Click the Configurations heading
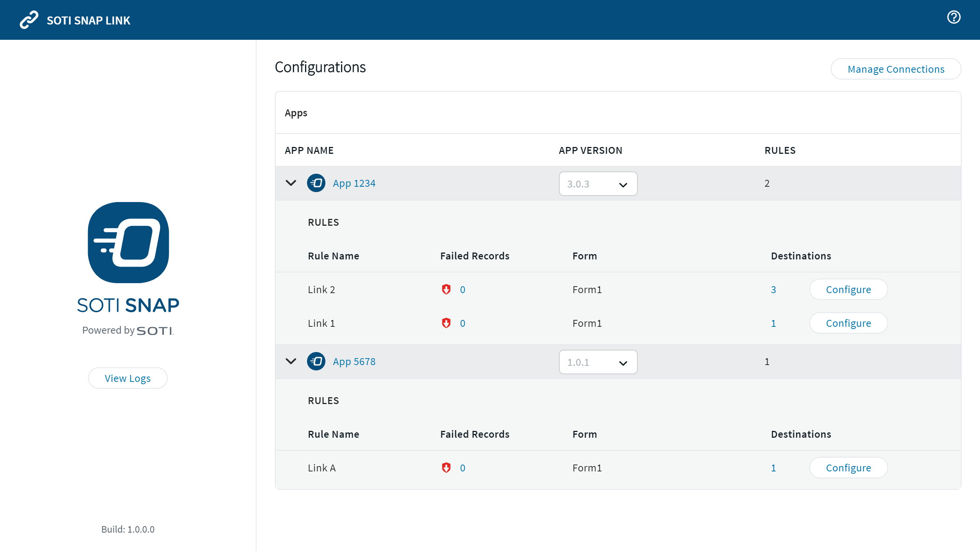This screenshot has height=551, width=980. tap(320, 67)
